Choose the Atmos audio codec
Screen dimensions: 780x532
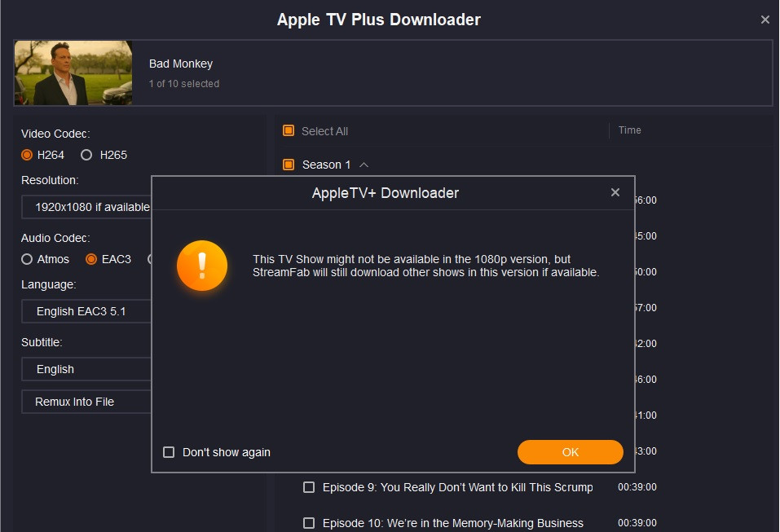point(27,259)
